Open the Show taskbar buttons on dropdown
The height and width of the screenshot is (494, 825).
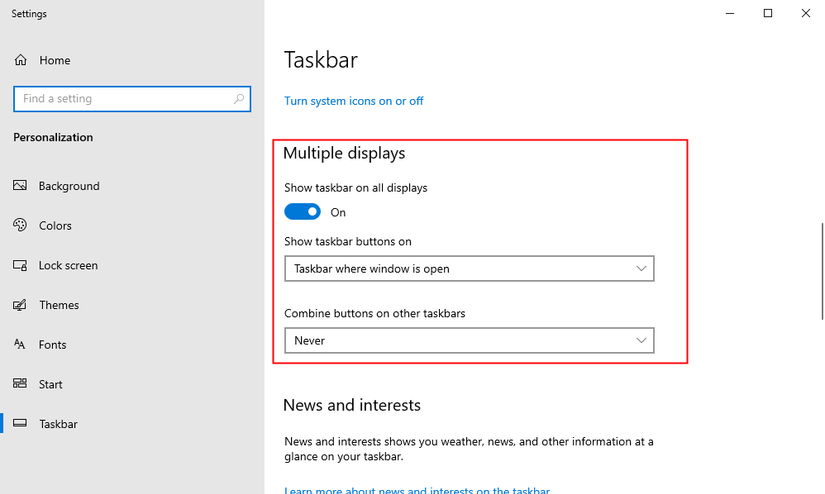tap(469, 269)
